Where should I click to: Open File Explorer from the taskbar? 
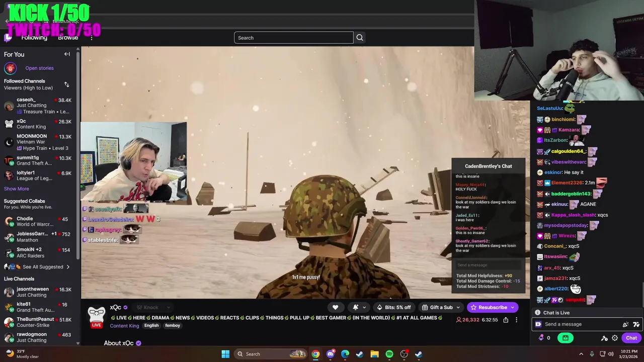(x=374, y=354)
